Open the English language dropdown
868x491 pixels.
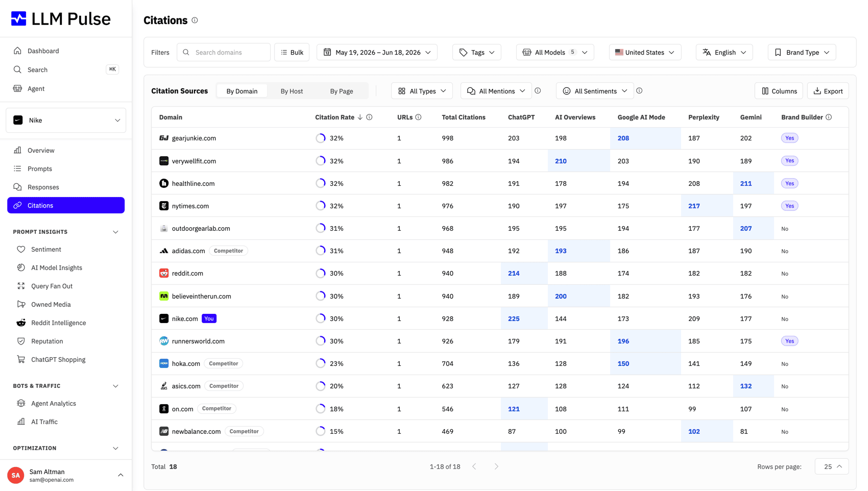(x=724, y=53)
